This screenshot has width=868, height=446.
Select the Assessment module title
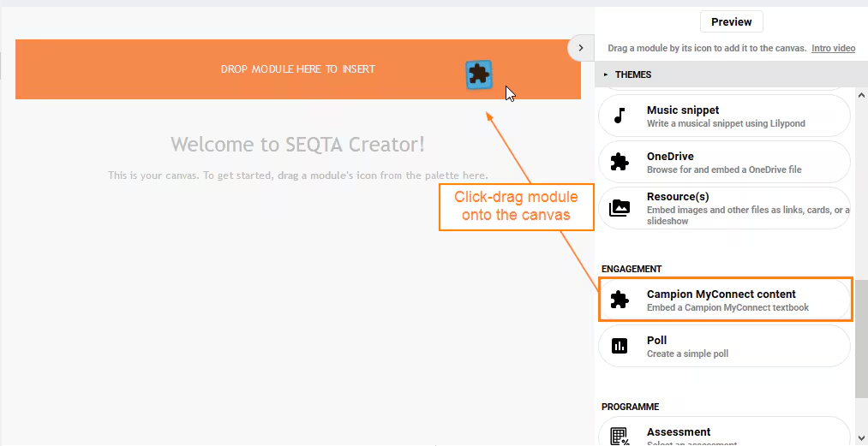(x=679, y=432)
